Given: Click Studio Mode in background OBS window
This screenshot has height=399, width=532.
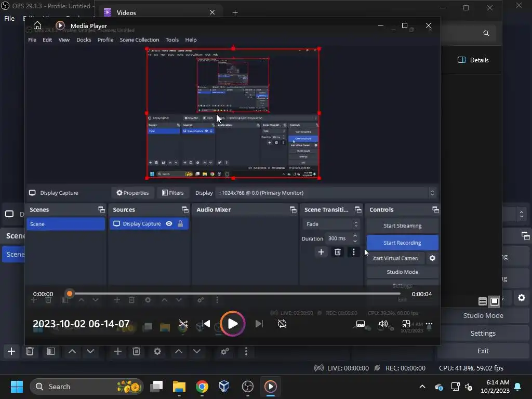Looking at the screenshot, I should (x=483, y=315).
